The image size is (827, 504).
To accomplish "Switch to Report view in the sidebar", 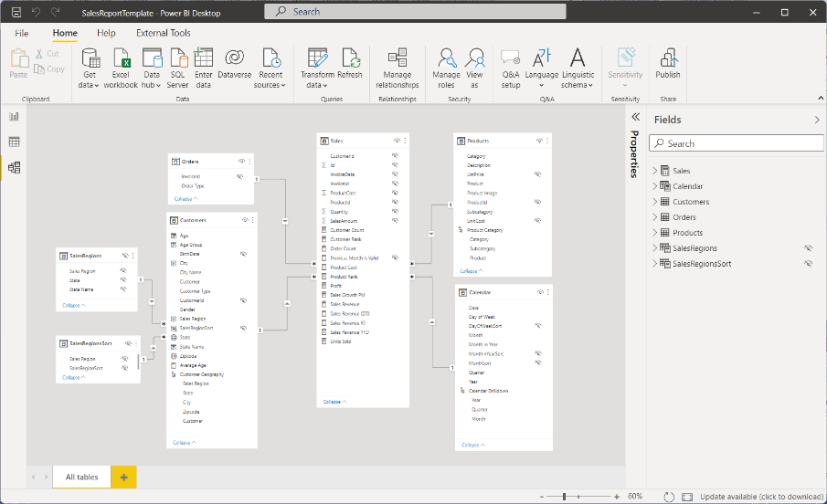I will pos(14,117).
